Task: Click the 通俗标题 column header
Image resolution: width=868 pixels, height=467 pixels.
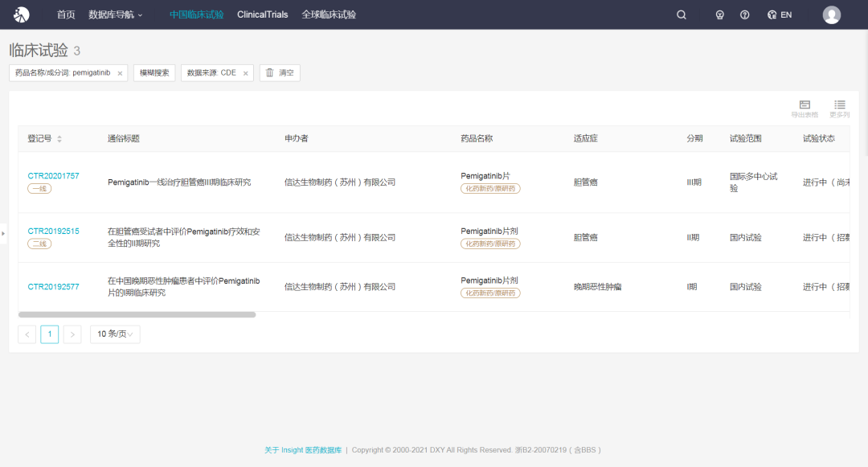Action: 124,139
